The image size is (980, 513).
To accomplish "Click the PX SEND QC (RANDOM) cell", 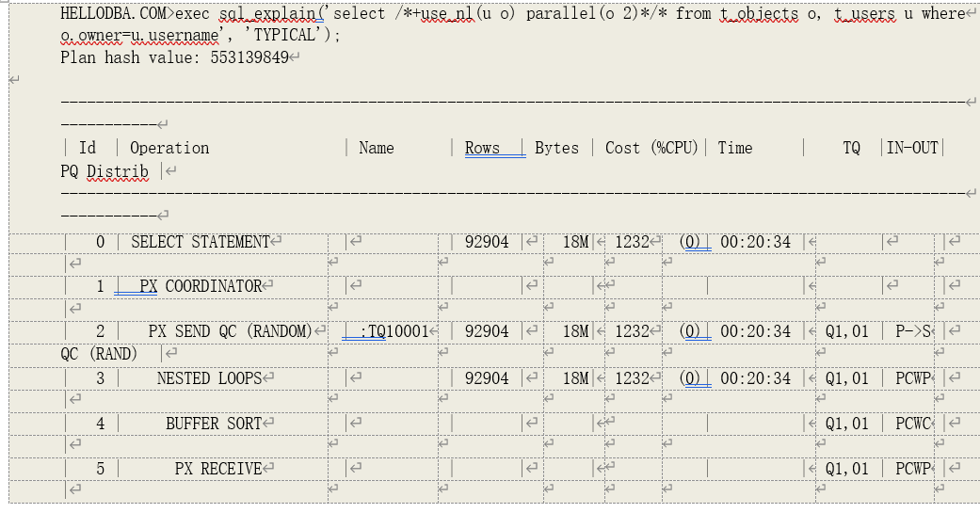I will (x=229, y=331).
